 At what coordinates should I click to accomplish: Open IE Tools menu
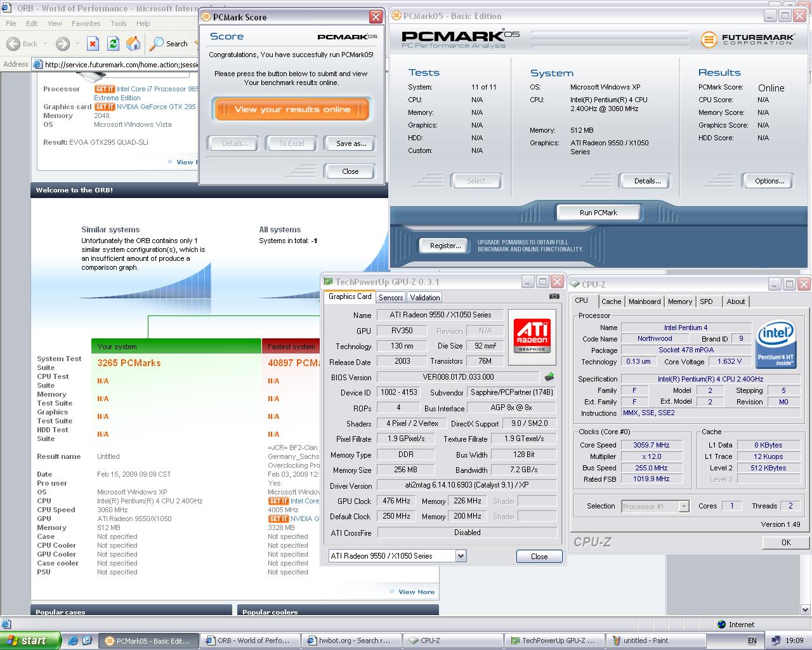pos(119,23)
